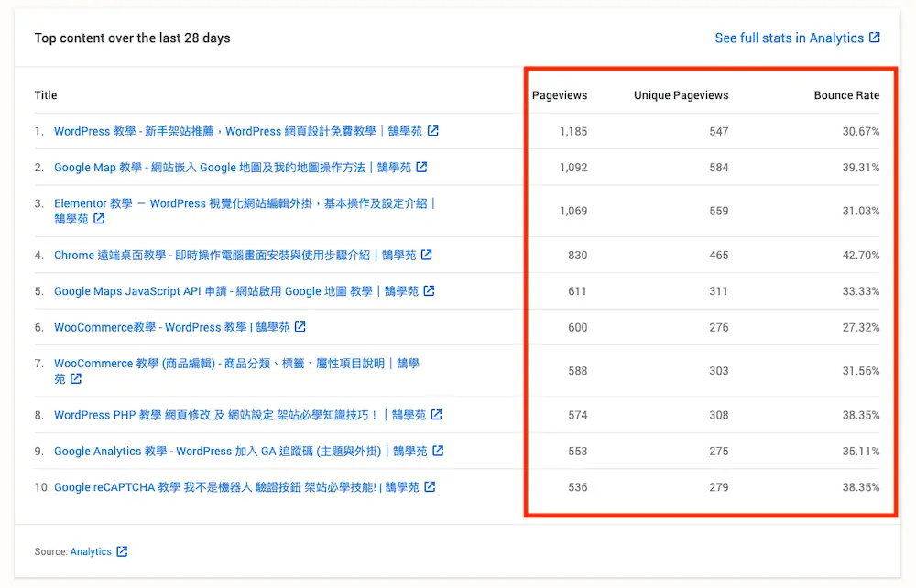The image size is (916, 588).
Task: Click the "Pageviews" column header
Action: 560,95
